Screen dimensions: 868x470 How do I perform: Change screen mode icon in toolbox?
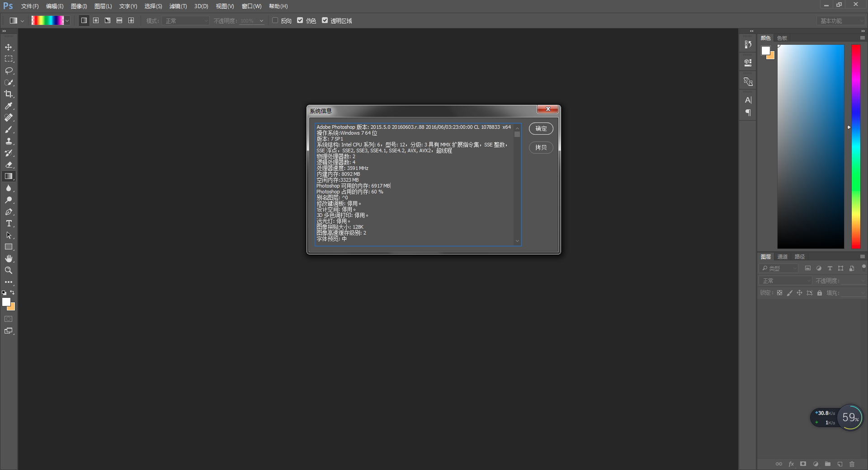click(x=9, y=331)
